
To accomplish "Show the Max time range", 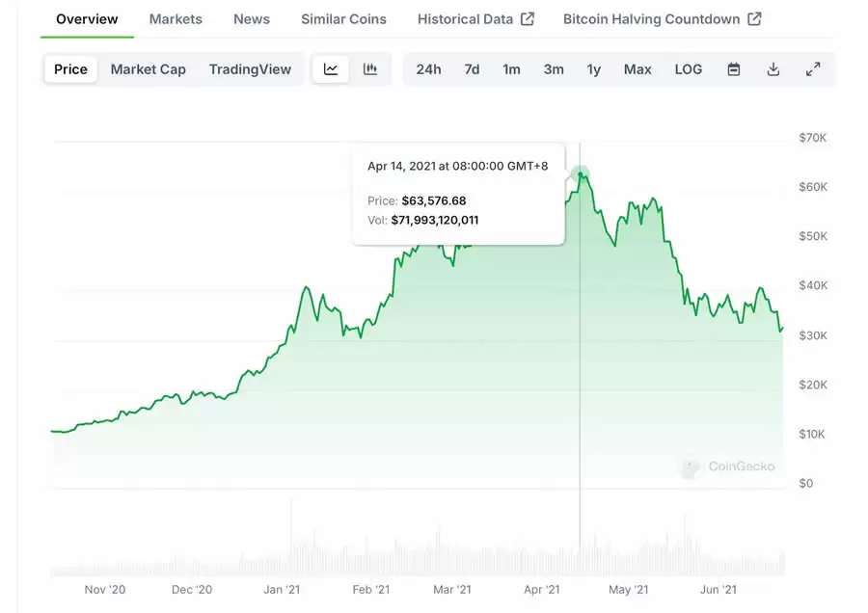I will point(637,69).
